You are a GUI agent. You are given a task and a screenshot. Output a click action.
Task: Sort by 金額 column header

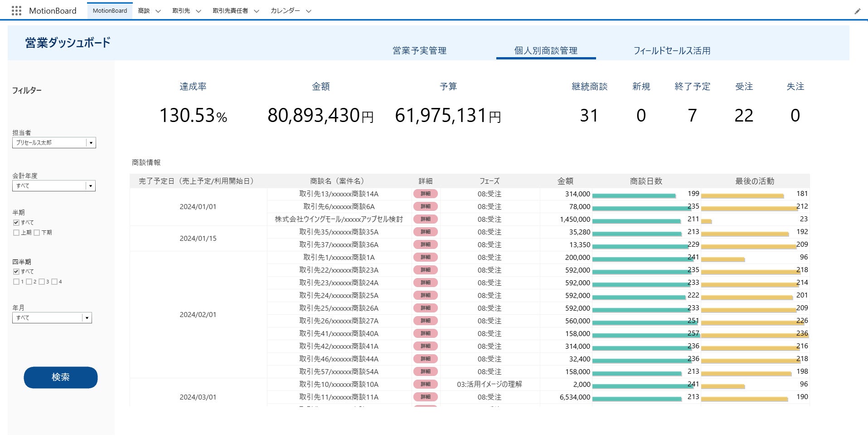(x=565, y=181)
